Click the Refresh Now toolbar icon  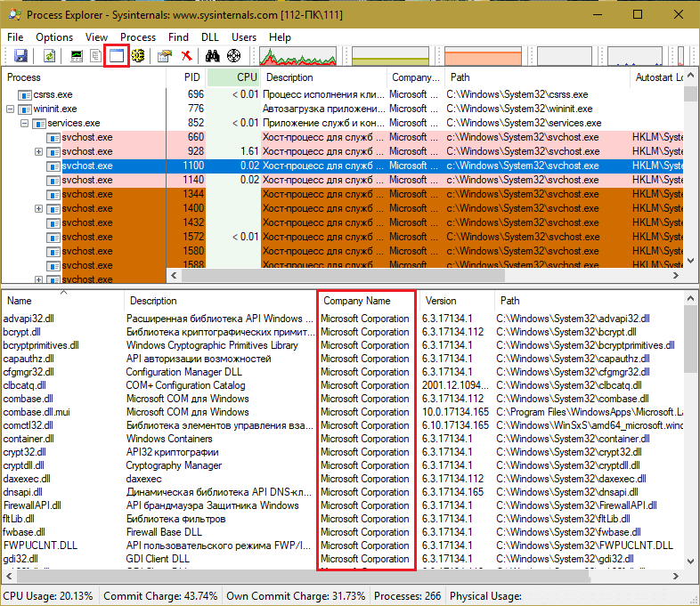pyautogui.click(x=49, y=56)
